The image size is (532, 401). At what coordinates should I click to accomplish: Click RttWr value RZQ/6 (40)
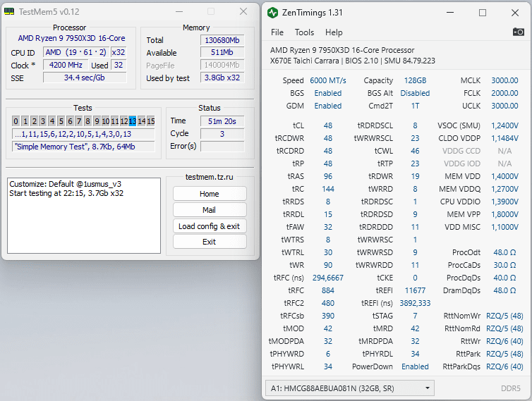(x=504, y=341)
